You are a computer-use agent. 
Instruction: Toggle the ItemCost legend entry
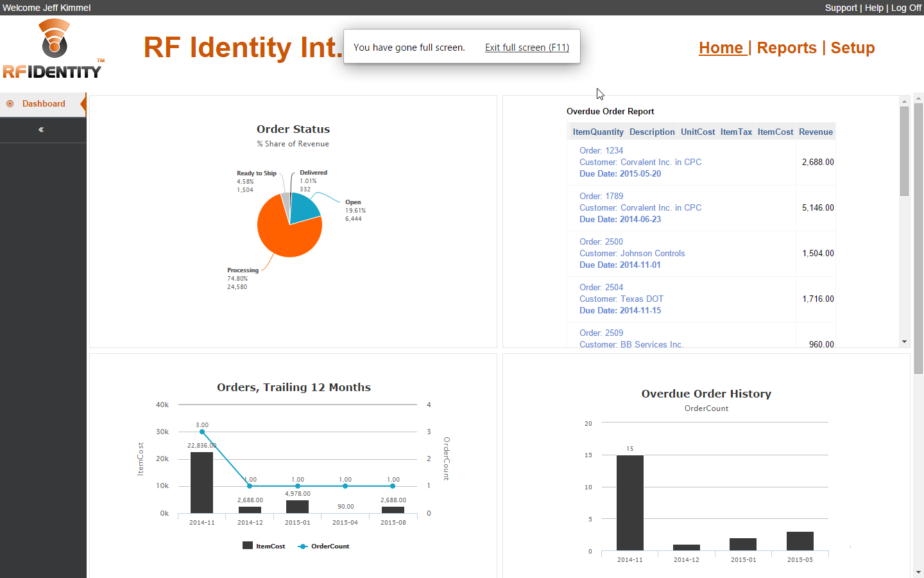264,546
